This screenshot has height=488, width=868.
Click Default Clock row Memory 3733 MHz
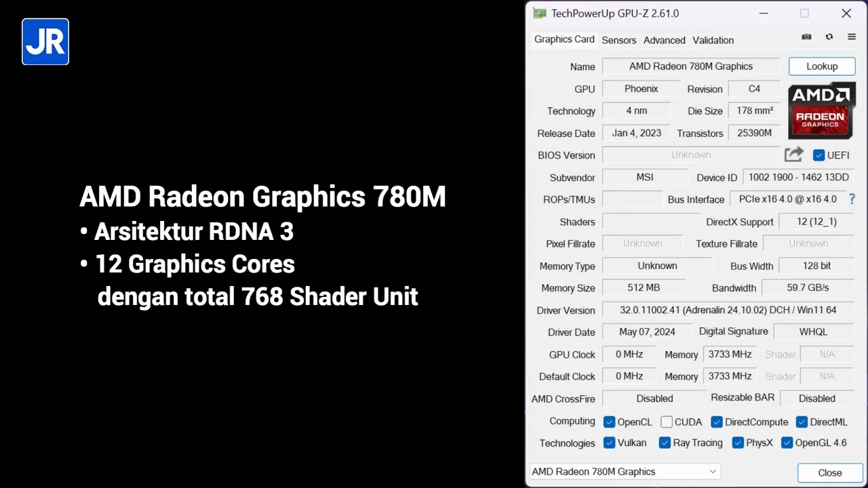tap(730, 376)
